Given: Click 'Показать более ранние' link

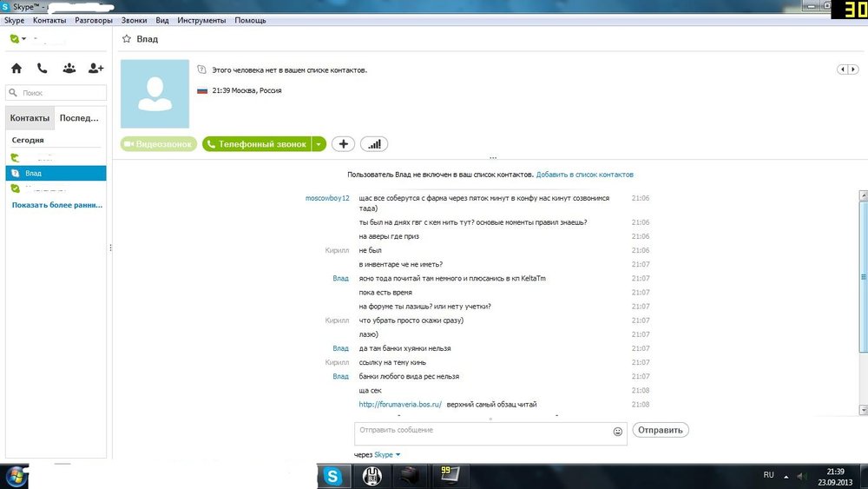Looking at the screenshot, I should point(57,205).
